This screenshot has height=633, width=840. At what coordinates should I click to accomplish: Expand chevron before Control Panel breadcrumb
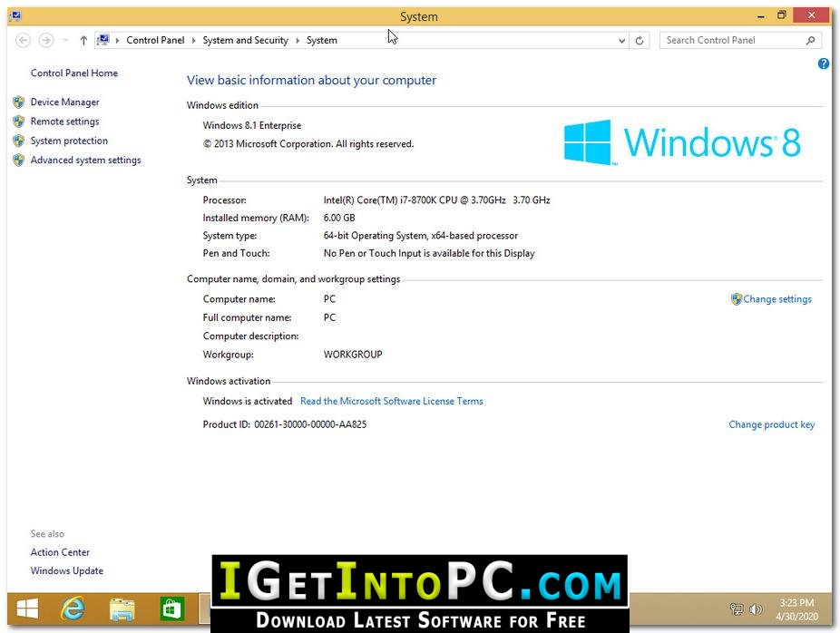click(117, 40)
